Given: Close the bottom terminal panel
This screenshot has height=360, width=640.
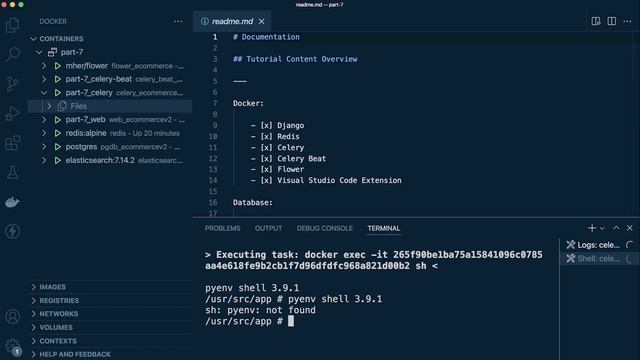Looking at the screenshot, I should [630, 228].
